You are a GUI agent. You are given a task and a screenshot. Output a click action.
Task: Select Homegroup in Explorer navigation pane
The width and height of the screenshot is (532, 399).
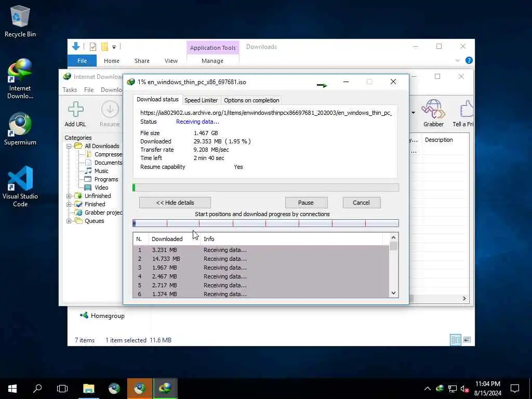coord(102,316)
